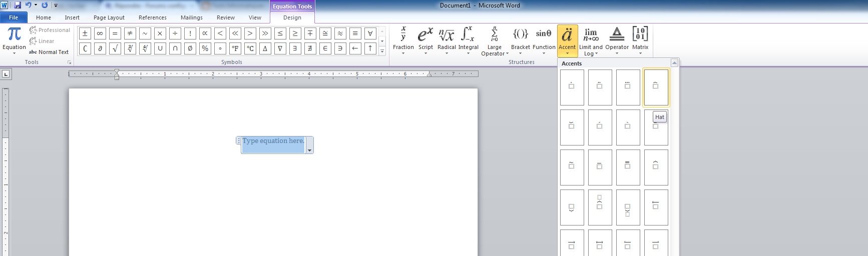The width and height of the screenshot is (868, 256).
Task: Insert the degrees Fahrenheit symbol
Action: (x=235, y=48)
